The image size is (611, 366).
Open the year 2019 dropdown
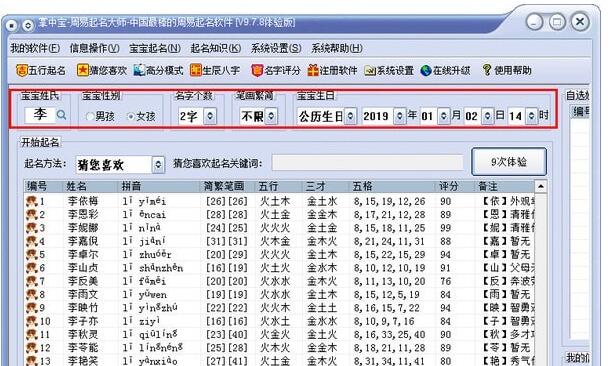click(x=399, y=116)
